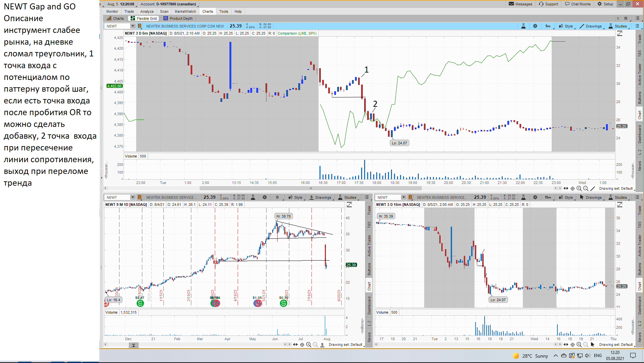Open Drawings menu in the daily chart toolbar
The height and width of the screenshot is (363, 644).
[x=320, y=197]
